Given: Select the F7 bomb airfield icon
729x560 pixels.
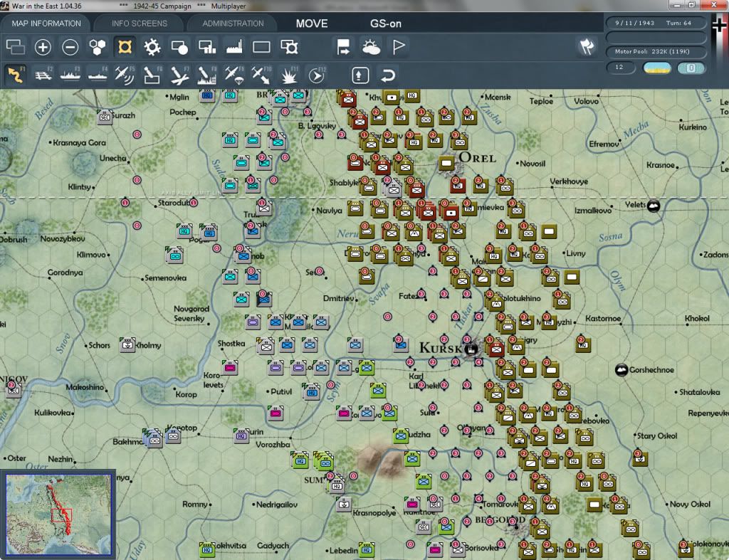Looking at the screenshot, I should coord(179,75).
